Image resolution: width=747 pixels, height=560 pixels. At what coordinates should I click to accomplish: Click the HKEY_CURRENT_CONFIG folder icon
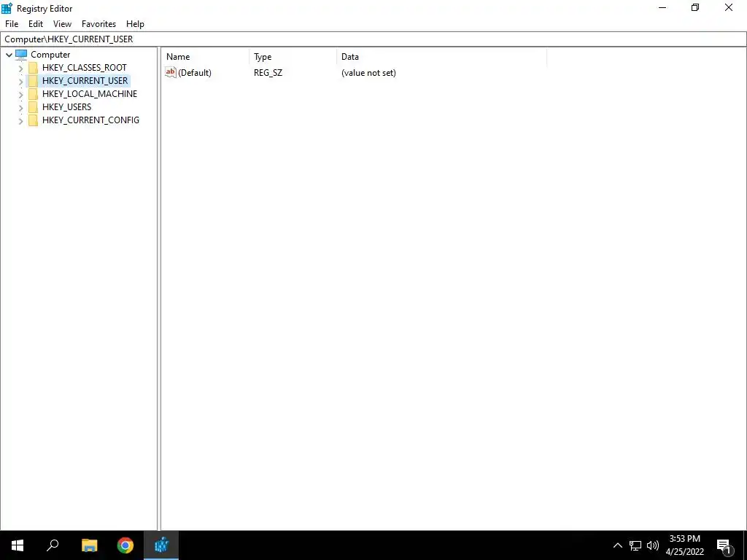click(33, 120)
